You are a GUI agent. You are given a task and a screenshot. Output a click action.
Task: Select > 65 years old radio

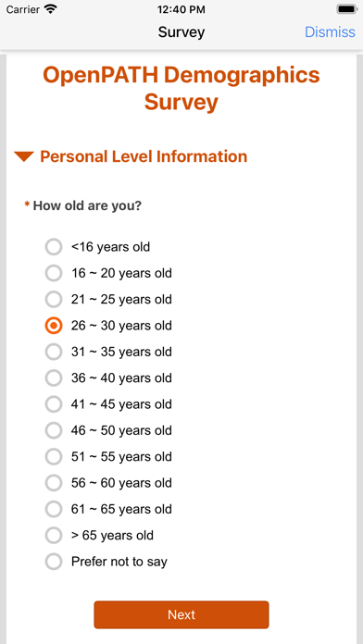pyautogui.click(x=54, y=536)
